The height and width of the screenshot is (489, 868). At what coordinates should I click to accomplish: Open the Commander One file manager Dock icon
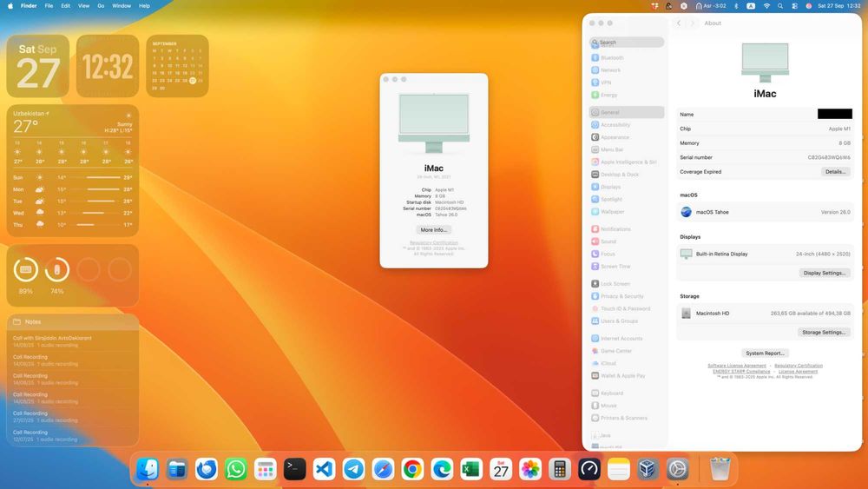click(x=176, y=470)
